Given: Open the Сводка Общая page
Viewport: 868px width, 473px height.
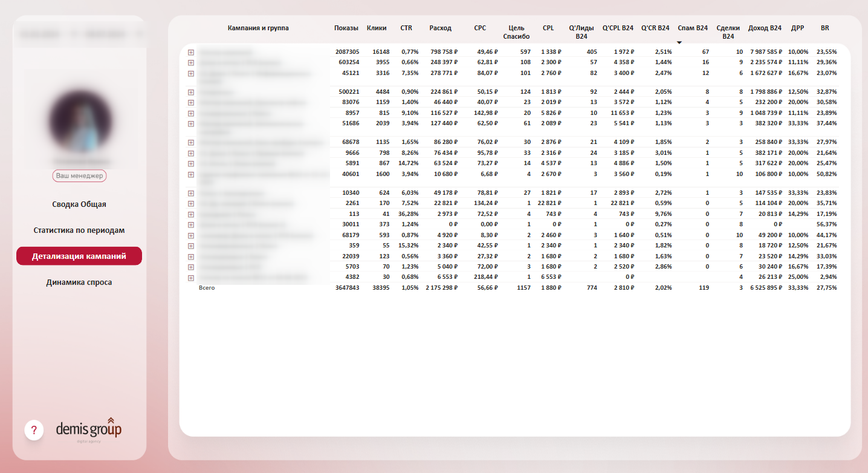Looking at the screenshot, I should click(79, 204).
